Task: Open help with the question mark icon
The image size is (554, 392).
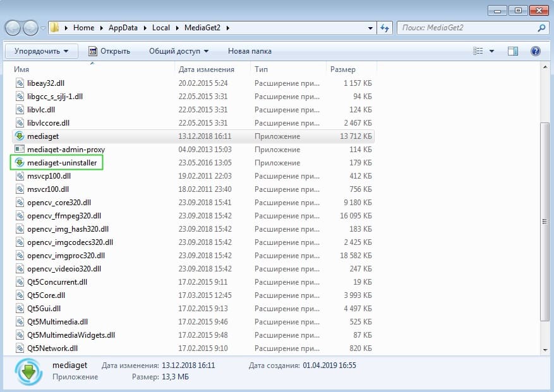Action: click(535, 51)
